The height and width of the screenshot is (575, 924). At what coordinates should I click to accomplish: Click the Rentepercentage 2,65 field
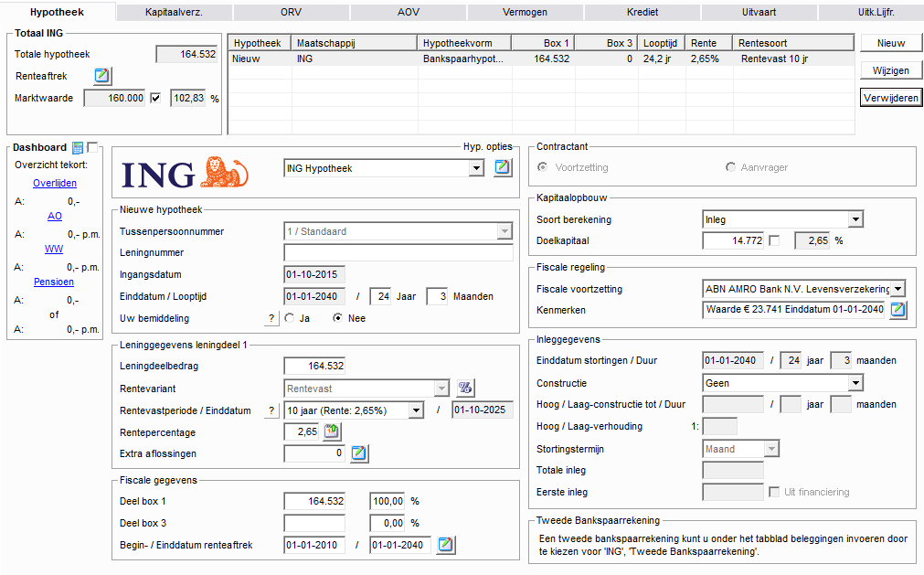pyautogui.click(x=302, y=431)
